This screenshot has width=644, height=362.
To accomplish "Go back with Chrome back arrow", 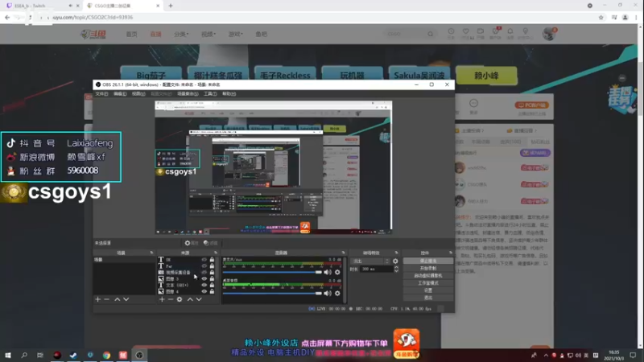I will (x=7, y=17).
